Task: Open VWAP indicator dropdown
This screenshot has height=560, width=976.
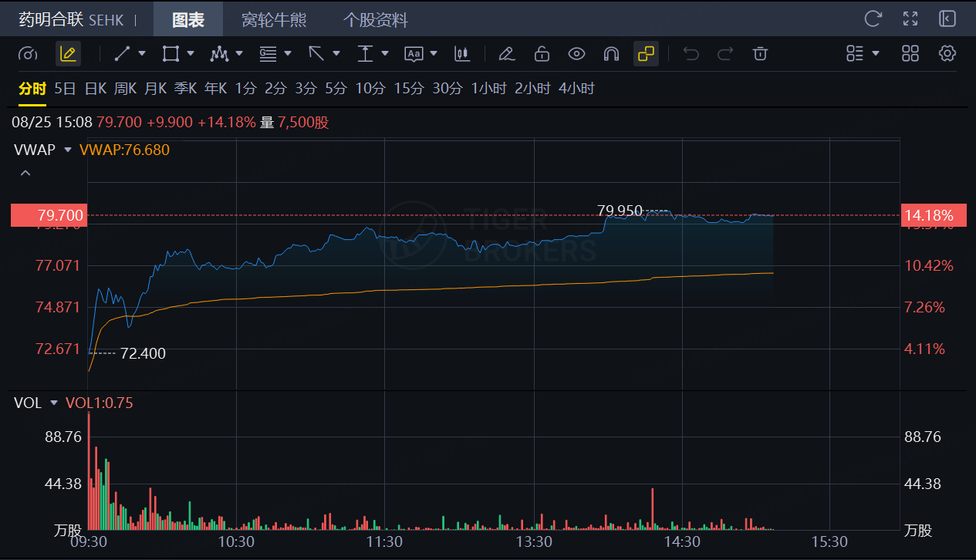Action: tap(68, 150)
